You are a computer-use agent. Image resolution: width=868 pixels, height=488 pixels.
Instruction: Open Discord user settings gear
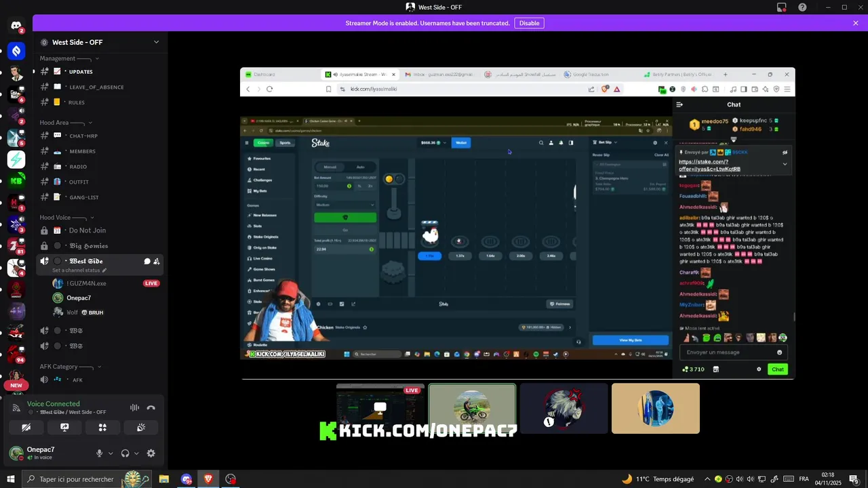[x=151, y=453]
